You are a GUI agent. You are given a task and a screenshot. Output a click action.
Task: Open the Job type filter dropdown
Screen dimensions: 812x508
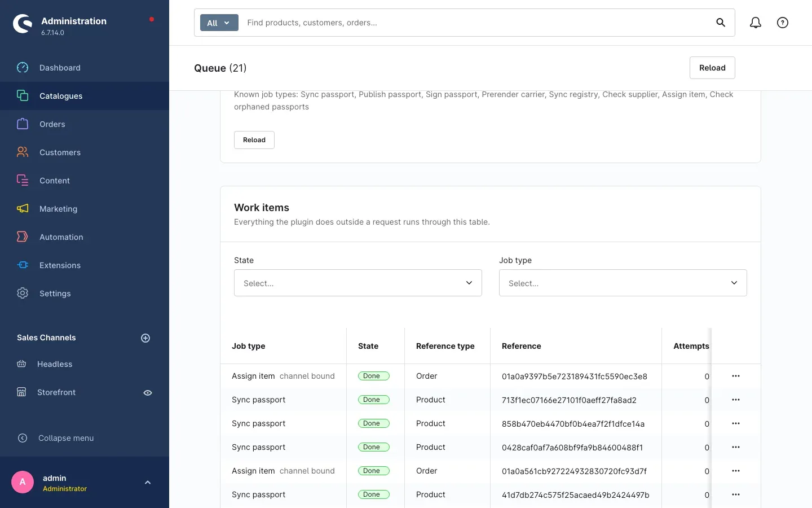(x=623, y=283)
